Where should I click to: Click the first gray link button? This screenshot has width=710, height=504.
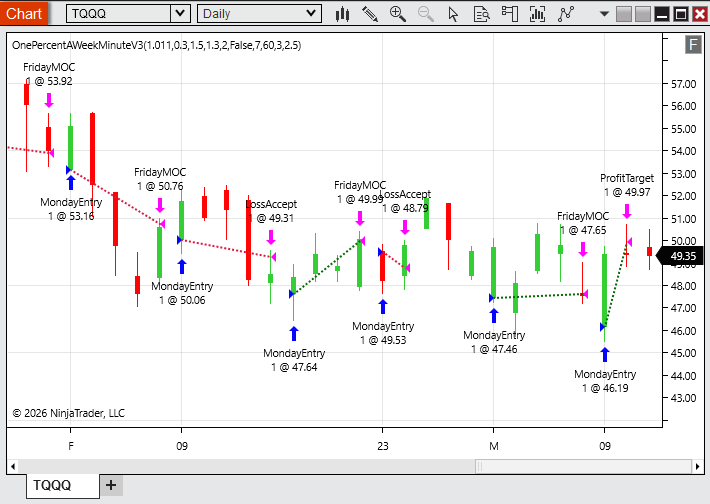pos(624,14)
